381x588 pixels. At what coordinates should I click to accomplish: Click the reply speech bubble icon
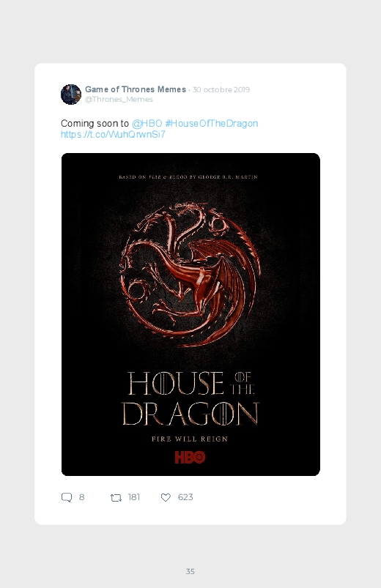pyautogui.click(x=67, y=497)
